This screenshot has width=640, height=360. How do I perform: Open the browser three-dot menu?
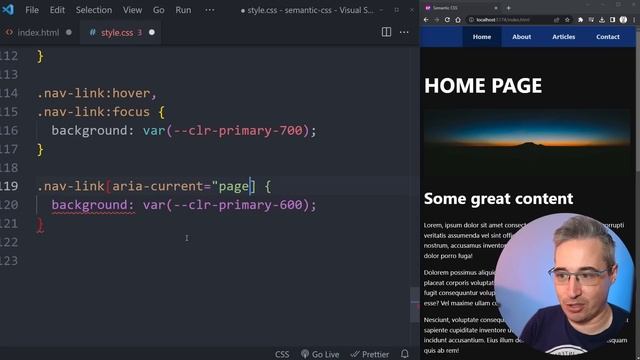pyautogui.click(x=634, y=20)
